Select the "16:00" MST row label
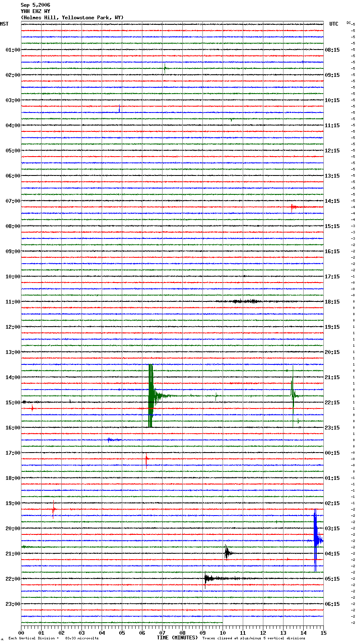 pyautogui.click(x=13, y=428)
